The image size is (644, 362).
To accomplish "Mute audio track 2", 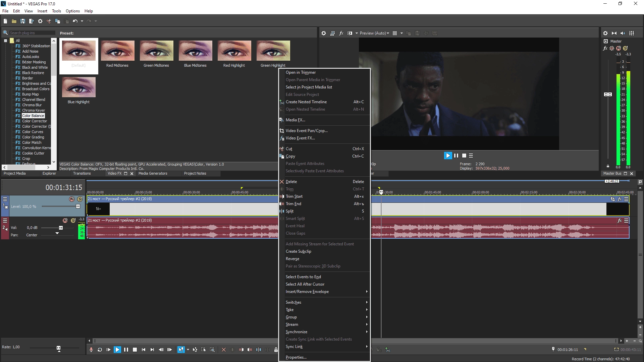I will pos(65,221).
